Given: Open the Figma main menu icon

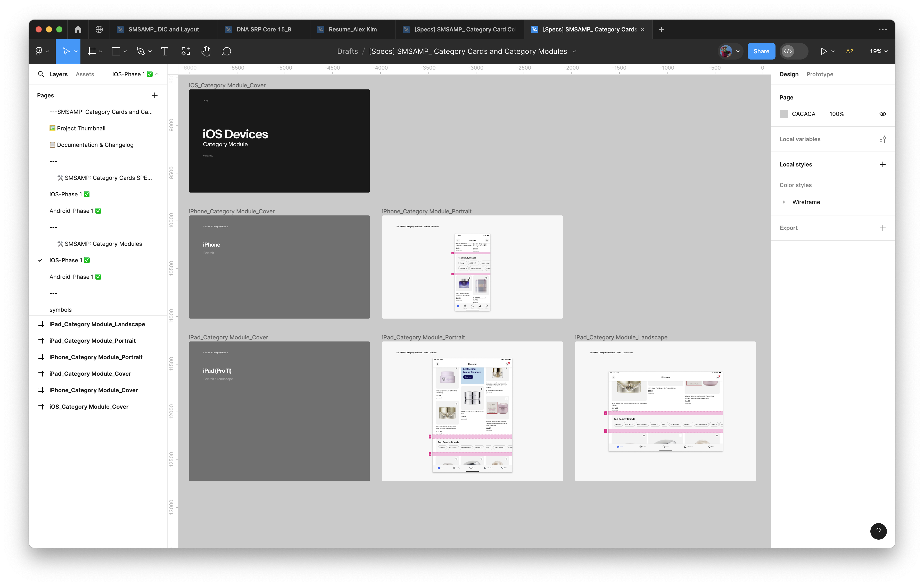Looking at the screenshot, I should click(39, 51).
